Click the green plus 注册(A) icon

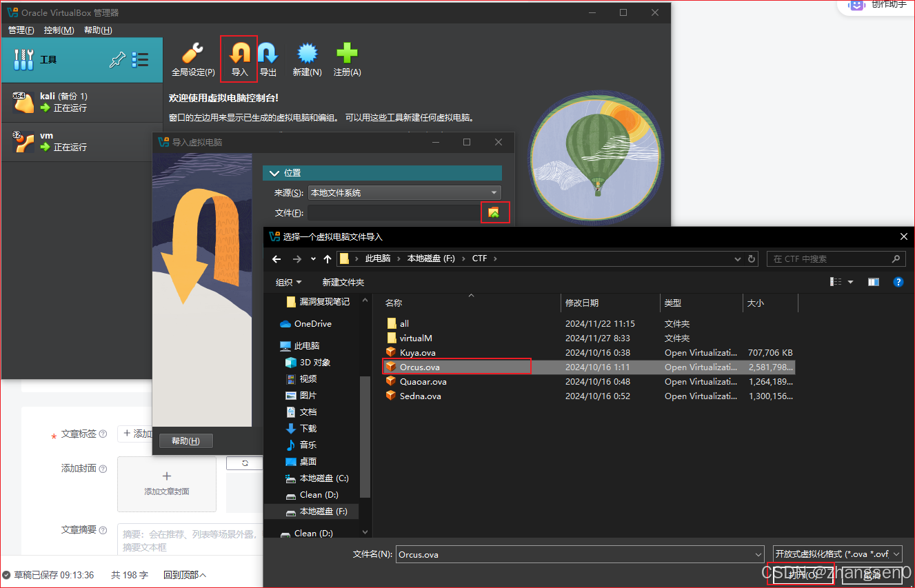(347, 59)
